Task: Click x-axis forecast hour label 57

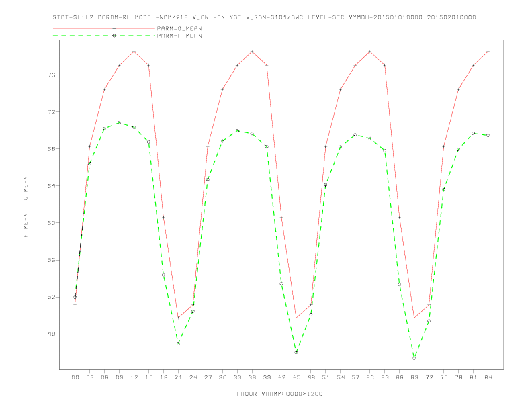Action: [355, 377]
